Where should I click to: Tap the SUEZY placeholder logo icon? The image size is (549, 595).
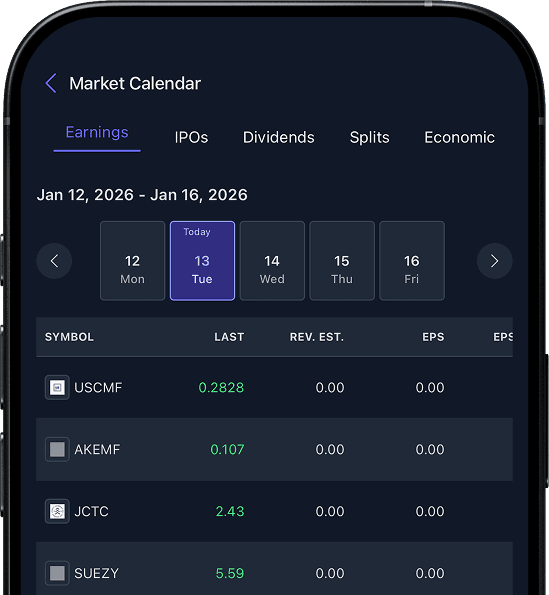point(57,573)
